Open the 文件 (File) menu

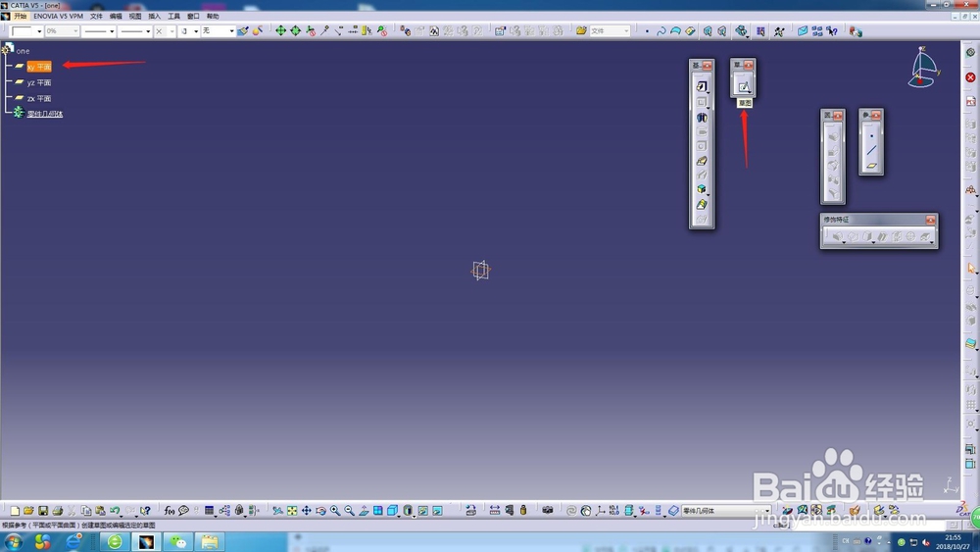(96, 17)
